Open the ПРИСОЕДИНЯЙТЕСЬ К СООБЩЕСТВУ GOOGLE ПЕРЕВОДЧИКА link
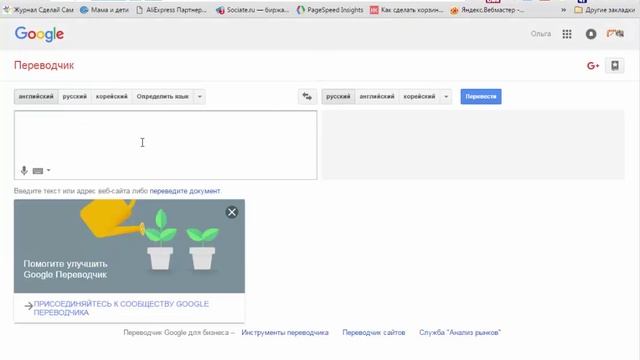The image size is (640, 360). pos(121,308)
